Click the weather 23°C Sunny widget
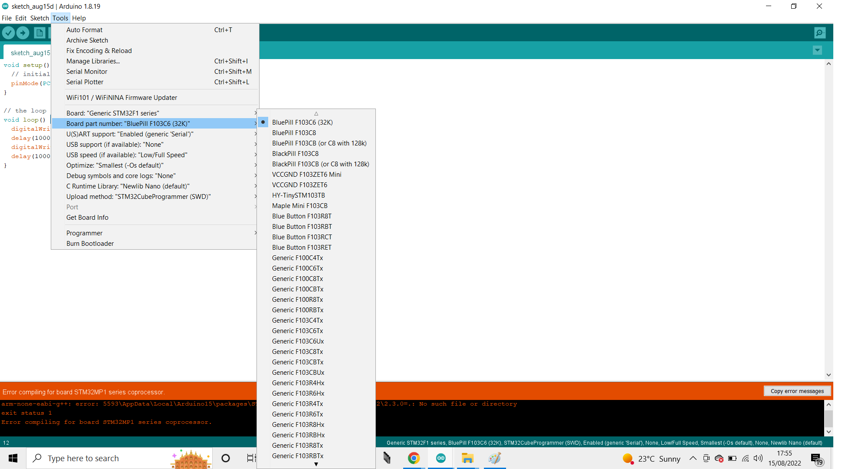The image size is (868, 469). 651,459
